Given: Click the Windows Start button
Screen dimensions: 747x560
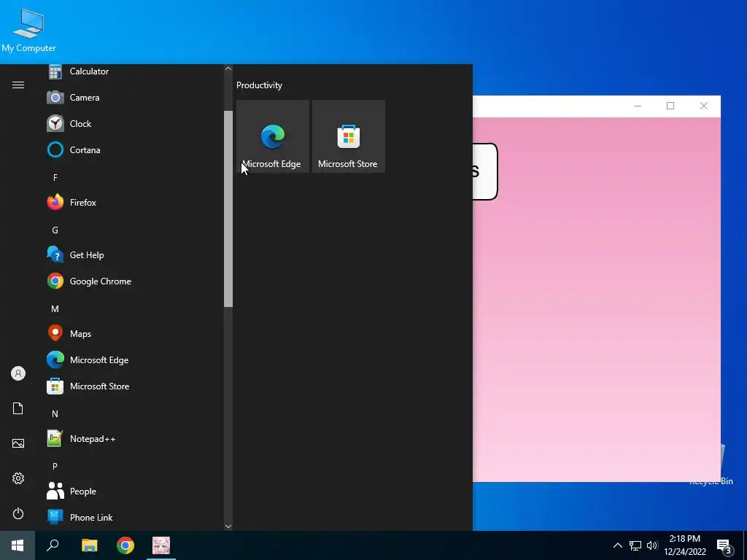Looking at the screenshot, I should [x=18, y=545].
